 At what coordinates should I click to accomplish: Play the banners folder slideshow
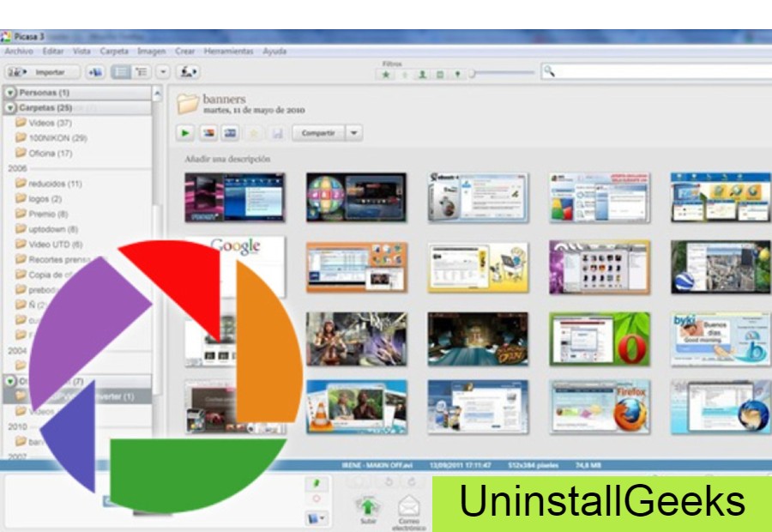185,133
